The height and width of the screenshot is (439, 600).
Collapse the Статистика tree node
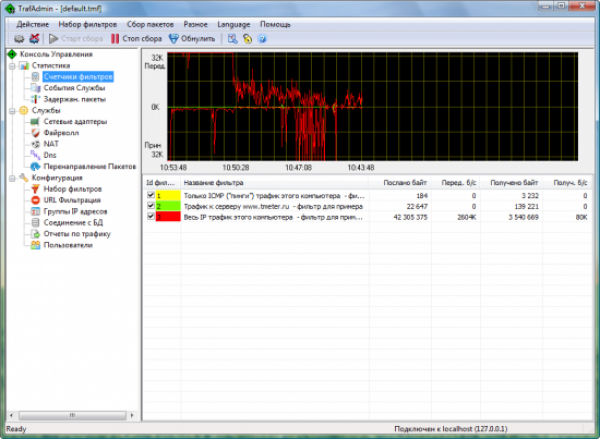(x=11, y=65)
